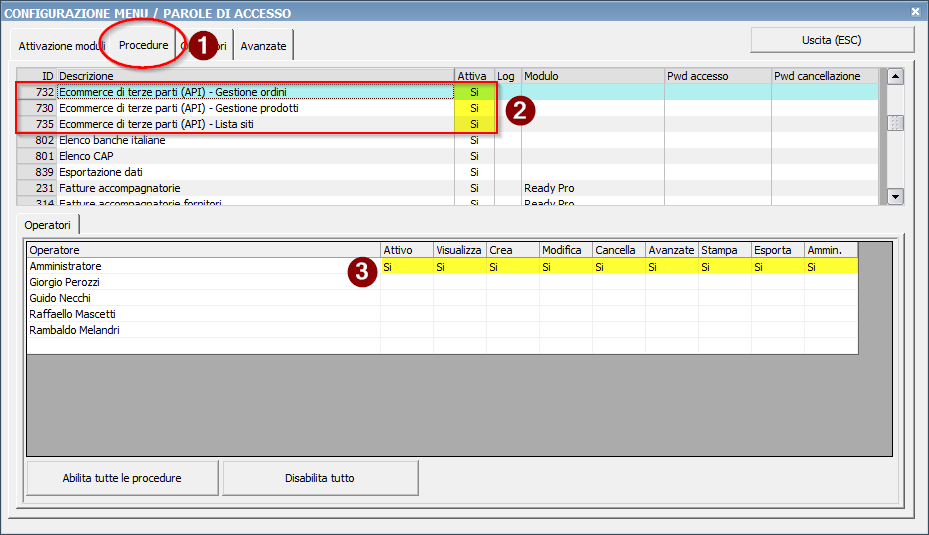This screenshot has height=535, width=929.
Task: Toggle Attiva for Gestione ordini row
Action: point(474,92)
